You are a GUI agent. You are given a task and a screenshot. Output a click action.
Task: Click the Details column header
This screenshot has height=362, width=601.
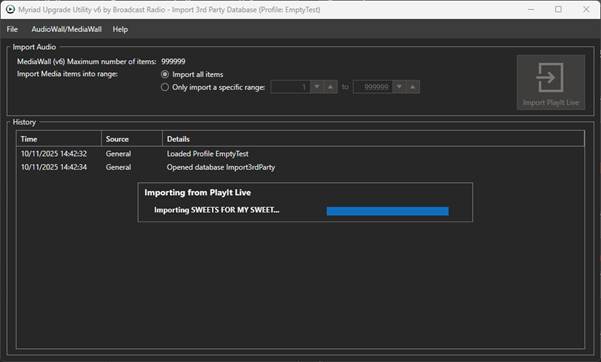click(373, 139)
